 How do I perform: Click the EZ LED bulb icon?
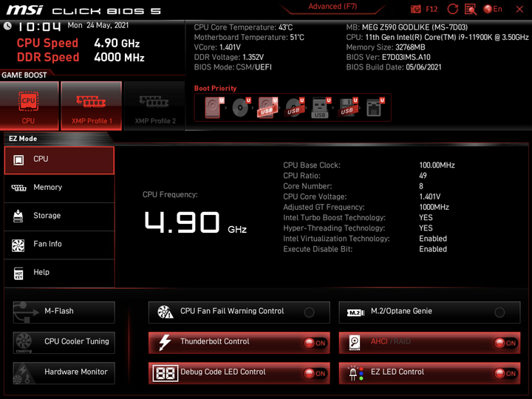click(x=356, y=373)
